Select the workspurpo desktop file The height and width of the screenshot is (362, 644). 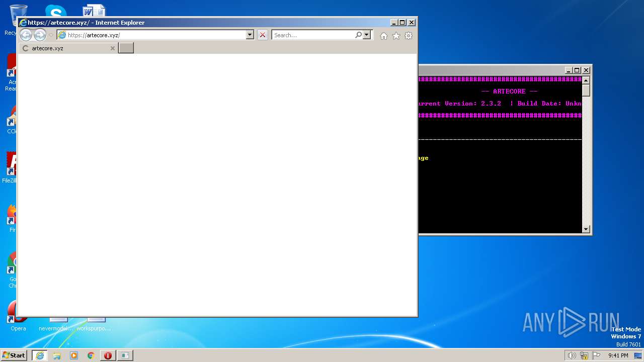[94, 324]
